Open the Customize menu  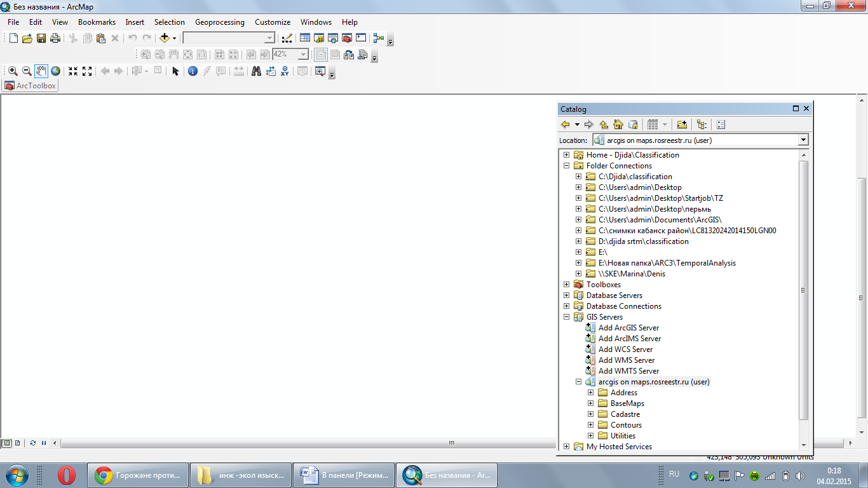(273, 22)
